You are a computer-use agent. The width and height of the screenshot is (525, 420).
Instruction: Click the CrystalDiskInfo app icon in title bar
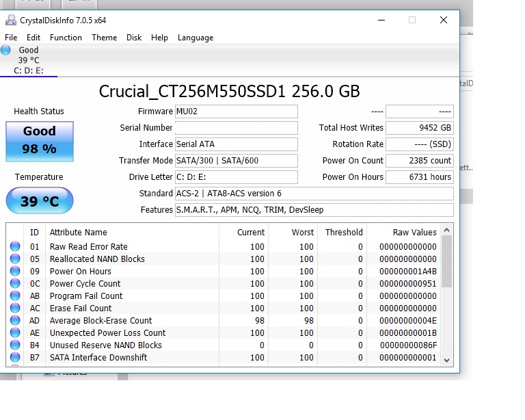[11, 21]
